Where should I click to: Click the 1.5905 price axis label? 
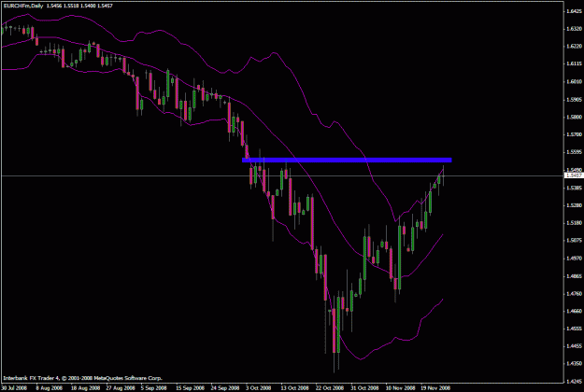coord(575,99)
